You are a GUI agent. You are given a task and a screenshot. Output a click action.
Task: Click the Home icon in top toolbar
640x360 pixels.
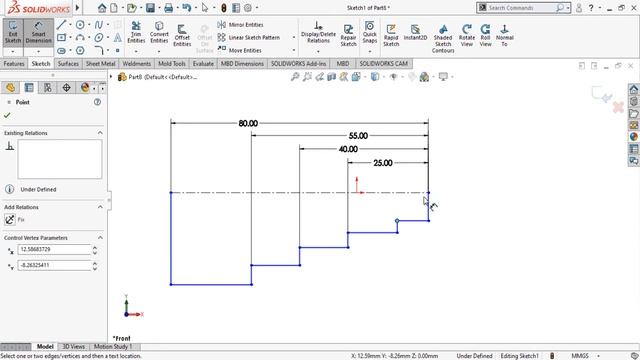click(102, 8)
